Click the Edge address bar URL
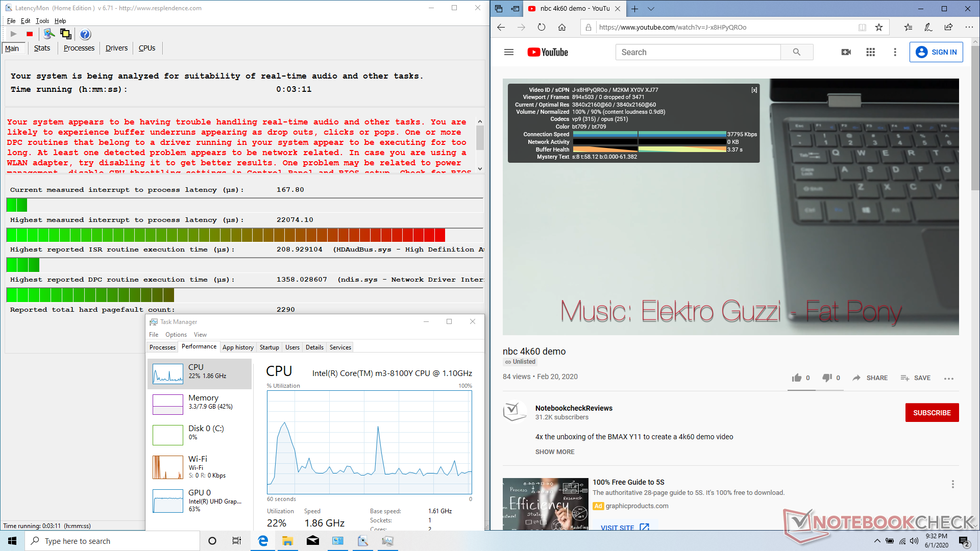Image resolution: width=980 pixels, height=551 pixels. pyautogui.click(x=673, y=28)
